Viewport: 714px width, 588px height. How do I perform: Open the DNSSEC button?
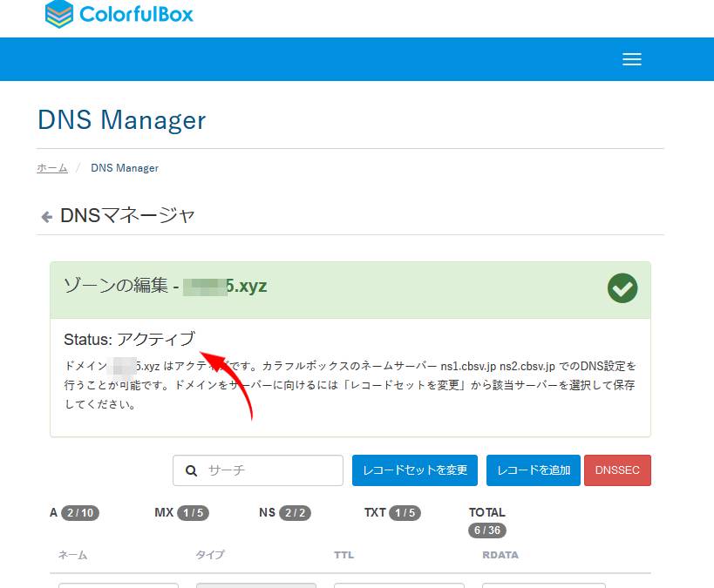pyautogui.click(x=617, y=470)
